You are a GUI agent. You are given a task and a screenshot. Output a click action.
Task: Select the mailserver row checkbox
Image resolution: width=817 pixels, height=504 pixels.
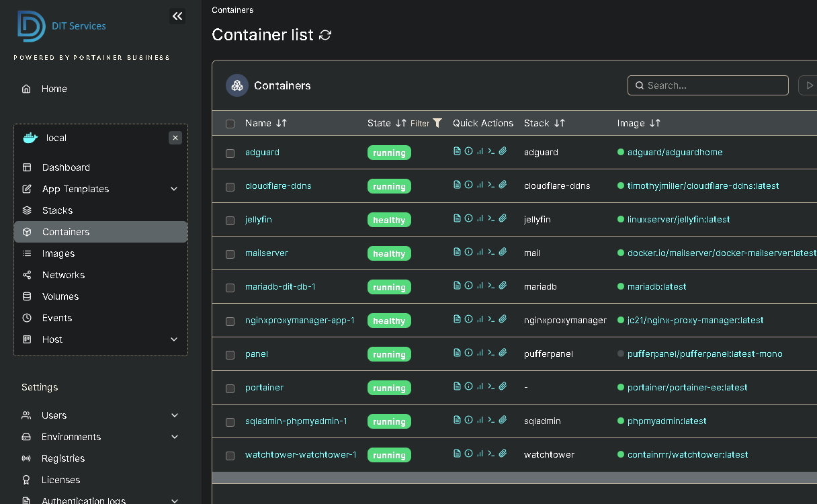point(230,254)
